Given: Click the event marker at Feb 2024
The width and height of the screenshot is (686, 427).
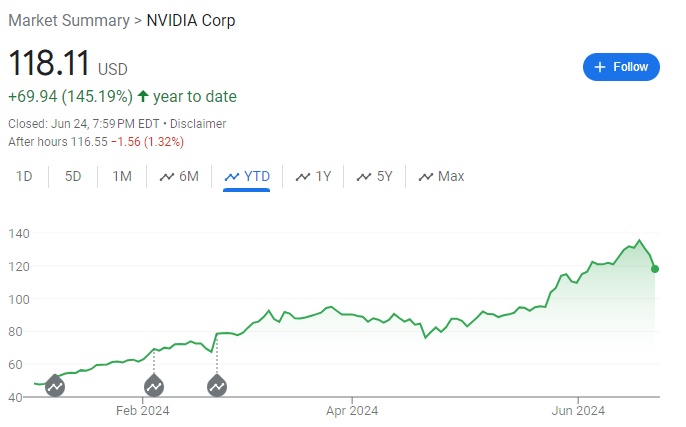Looking at the screenshot, I should (154, 385).
